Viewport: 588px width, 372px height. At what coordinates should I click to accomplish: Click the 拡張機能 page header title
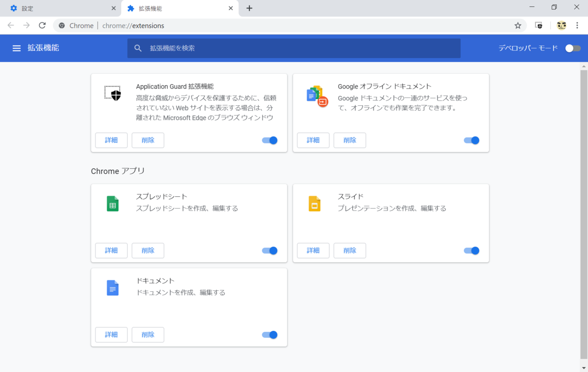click(43, 48)
